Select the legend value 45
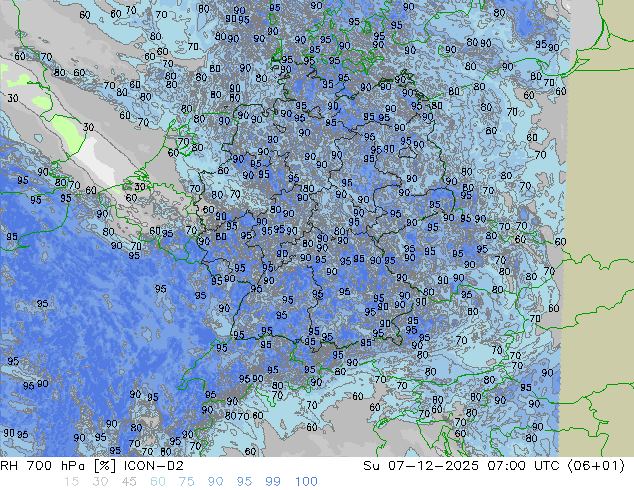The image size is (634, 490). [x=129, y=482]
